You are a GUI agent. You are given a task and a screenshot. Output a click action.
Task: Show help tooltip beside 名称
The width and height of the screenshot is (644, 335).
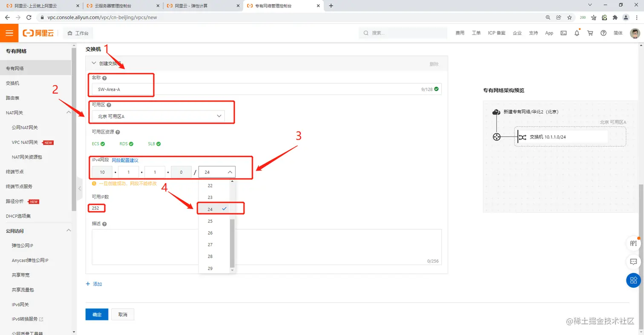(104, 78)
